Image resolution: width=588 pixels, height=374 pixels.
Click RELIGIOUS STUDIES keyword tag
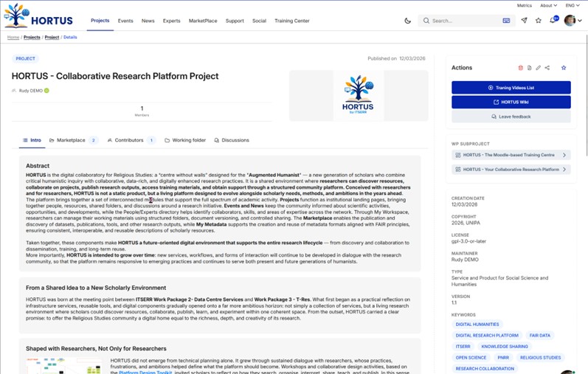pos(540,358)
